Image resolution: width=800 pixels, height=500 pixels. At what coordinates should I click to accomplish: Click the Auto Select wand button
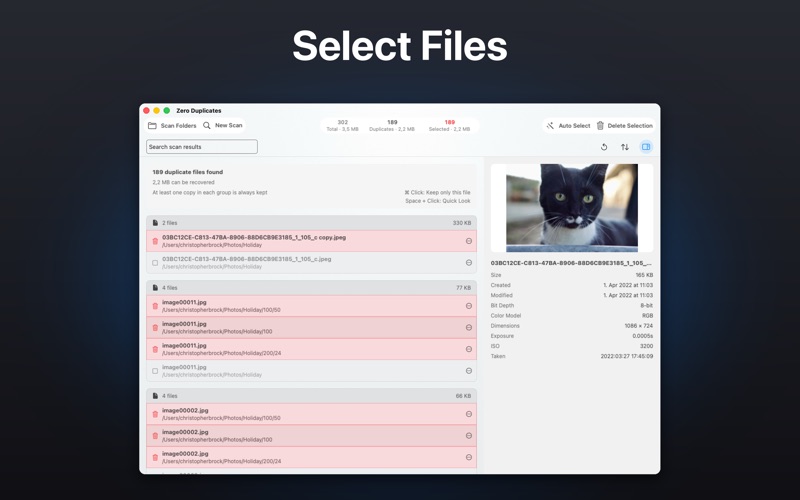point(568,126)
